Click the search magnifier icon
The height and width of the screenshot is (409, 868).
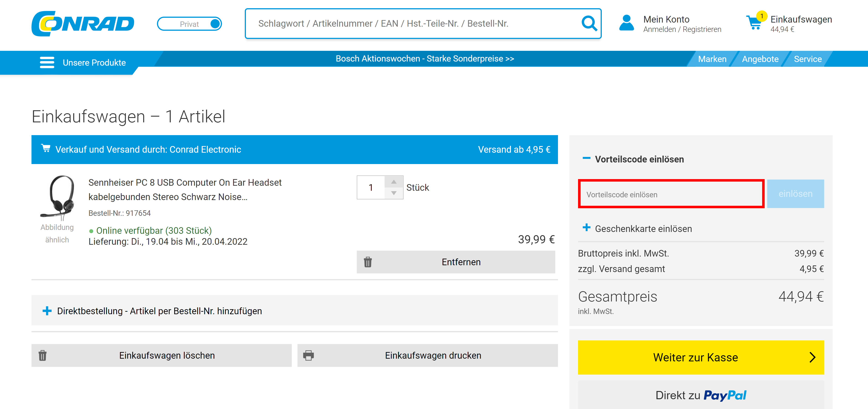[589, 23]
